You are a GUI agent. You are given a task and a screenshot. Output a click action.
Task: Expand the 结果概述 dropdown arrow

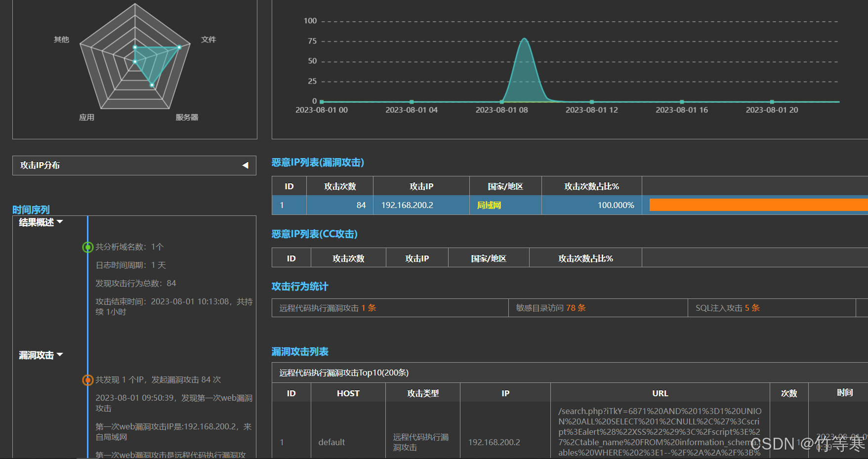60,222
